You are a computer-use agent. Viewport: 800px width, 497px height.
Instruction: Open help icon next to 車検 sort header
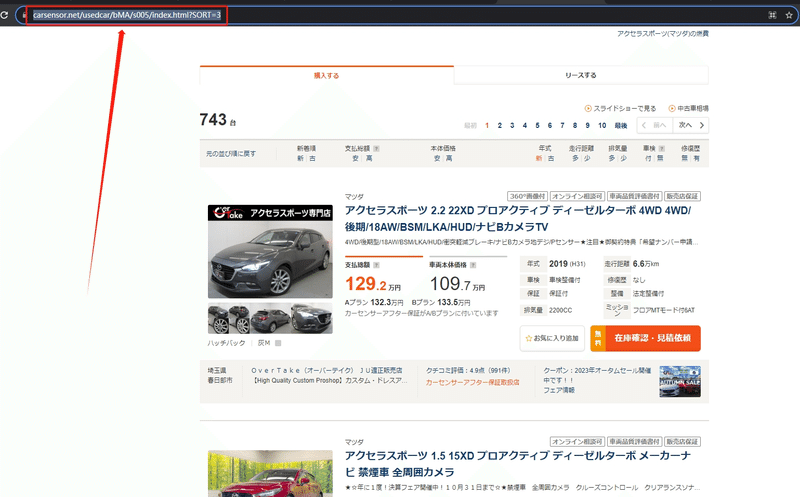coord(662,148)
